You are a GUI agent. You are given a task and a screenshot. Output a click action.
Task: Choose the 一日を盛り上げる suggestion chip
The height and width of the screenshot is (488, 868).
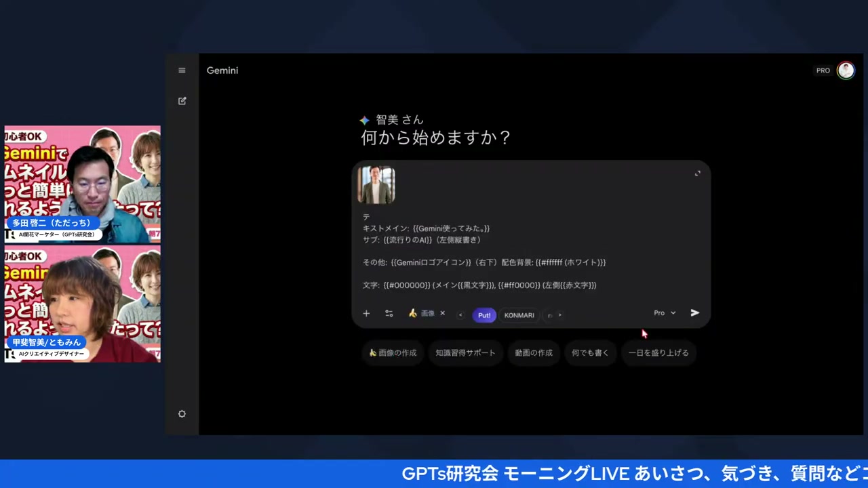(x=658, y=352)
